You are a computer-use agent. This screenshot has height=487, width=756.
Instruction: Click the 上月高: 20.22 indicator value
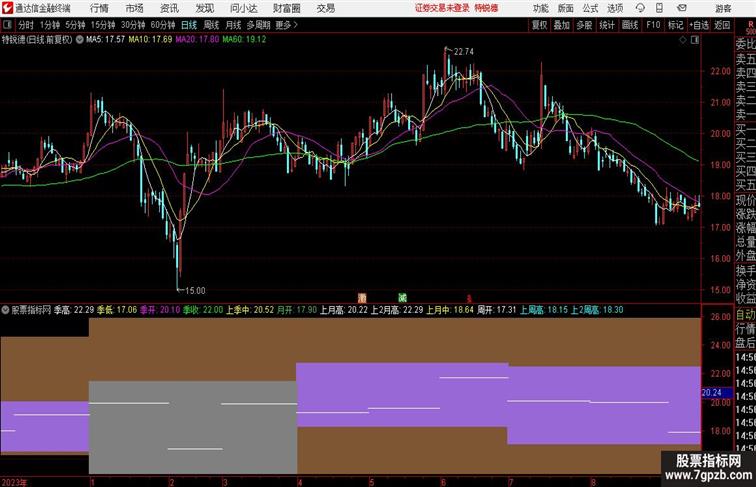pyautogui.click(x=344, y=310)
